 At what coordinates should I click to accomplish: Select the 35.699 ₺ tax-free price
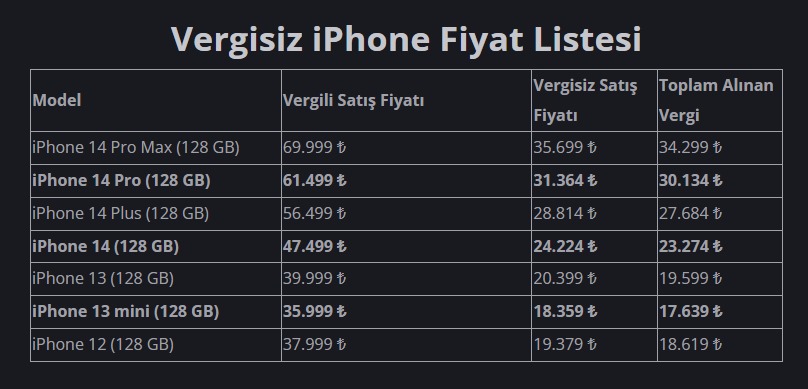[565, 148]
